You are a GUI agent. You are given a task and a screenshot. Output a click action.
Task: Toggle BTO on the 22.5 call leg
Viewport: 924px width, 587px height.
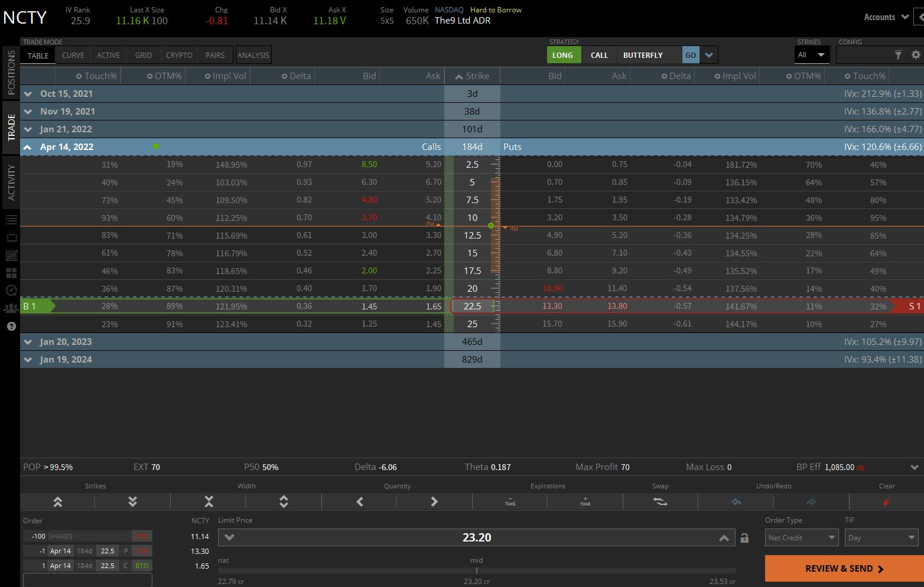point(142,566)
